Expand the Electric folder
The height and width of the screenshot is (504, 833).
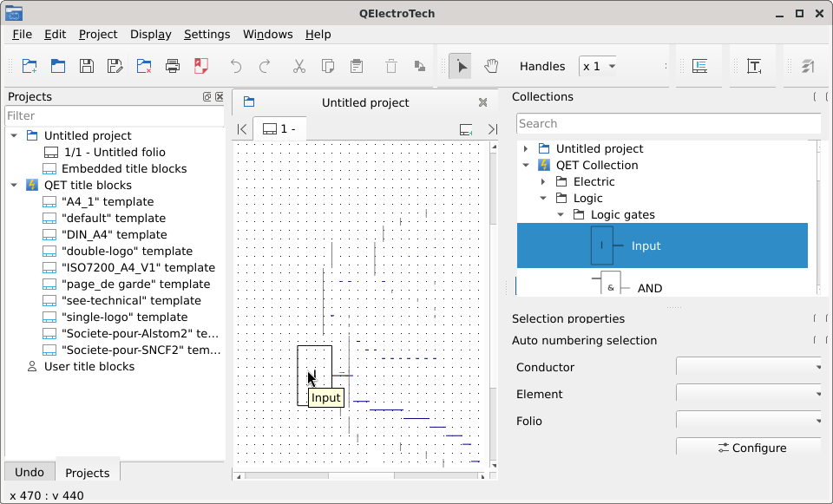click(543, 181)
